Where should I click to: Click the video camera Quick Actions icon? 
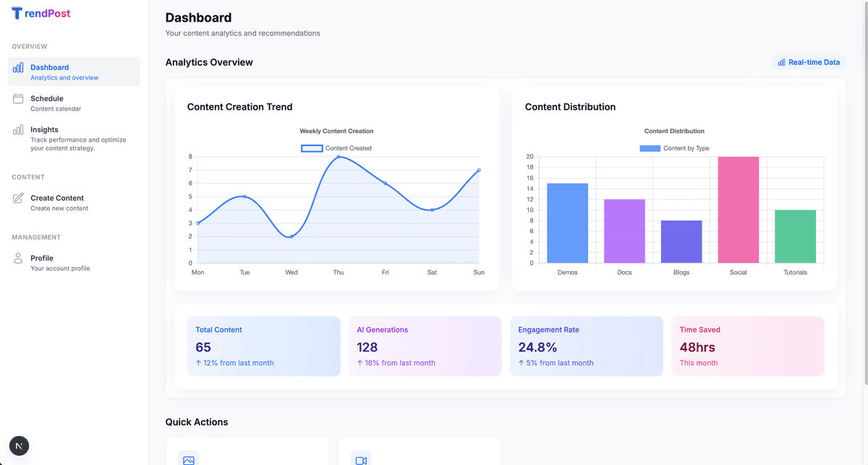click(361, 458)
